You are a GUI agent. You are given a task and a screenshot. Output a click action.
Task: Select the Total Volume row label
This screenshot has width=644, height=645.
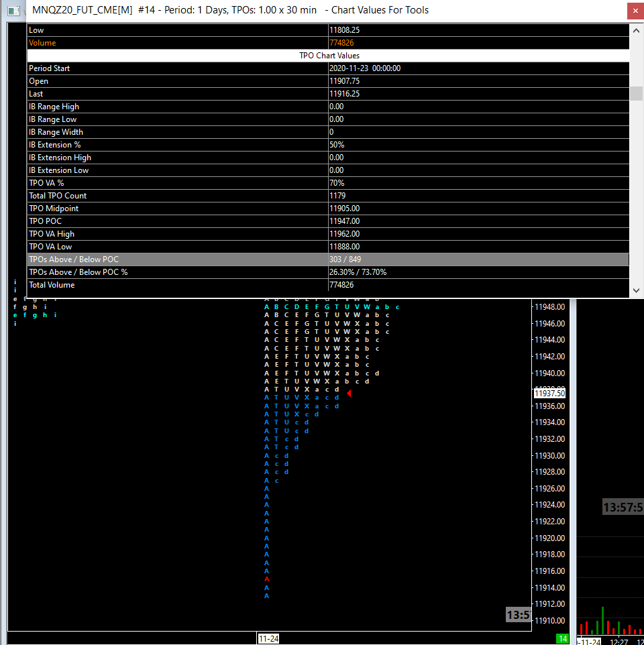tap(52, 285)
